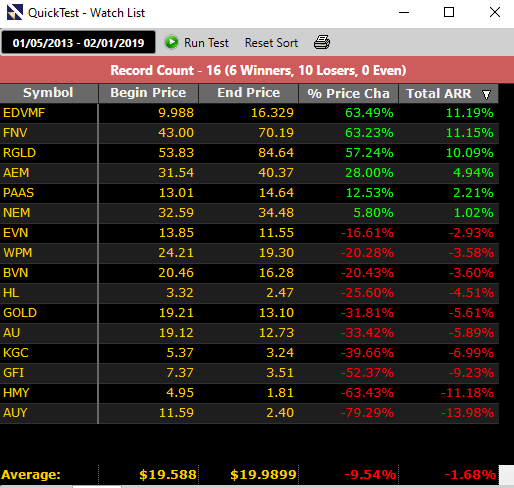This screenshot has width=514, height=488.
Task: Sort by the Total ARR column header
Action: [448, 93]
